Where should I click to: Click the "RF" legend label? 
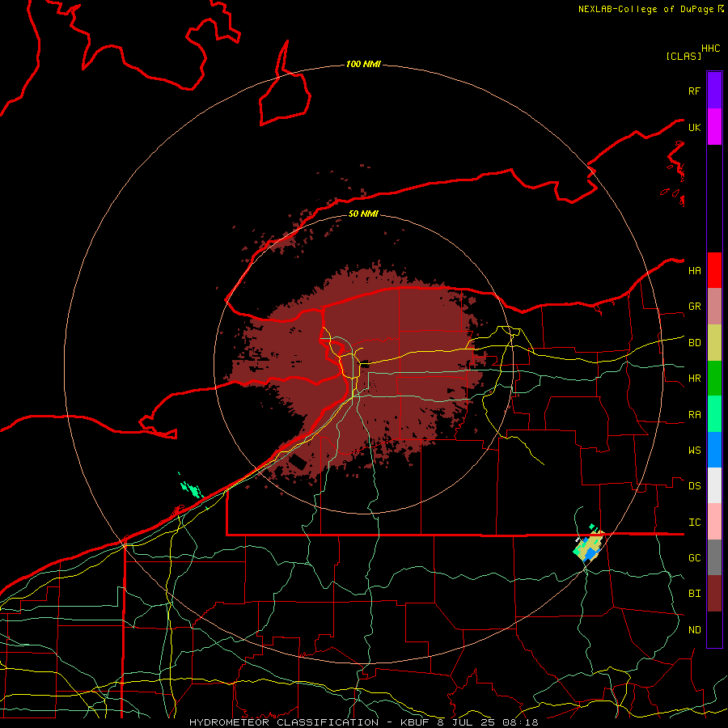694,91
